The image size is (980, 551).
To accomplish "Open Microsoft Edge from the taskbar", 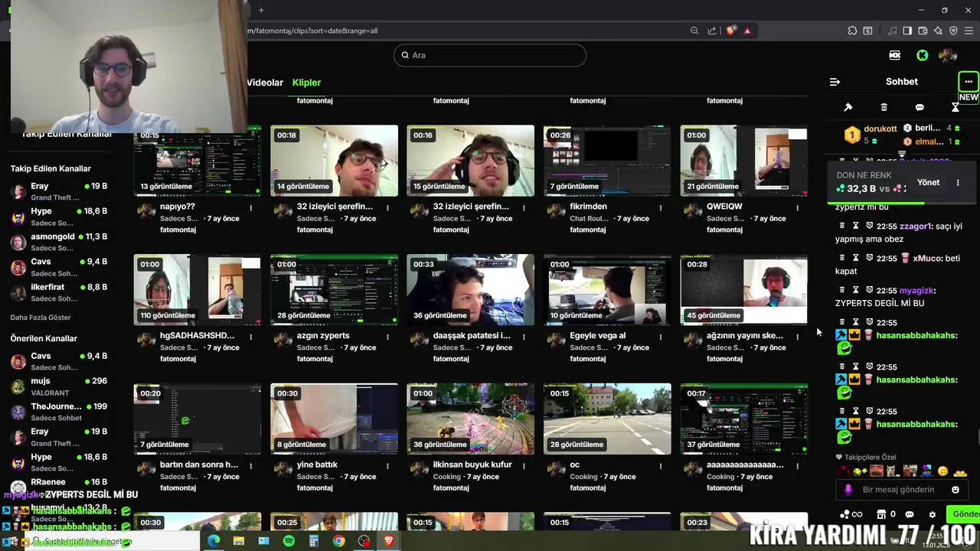I will (214, 541).
